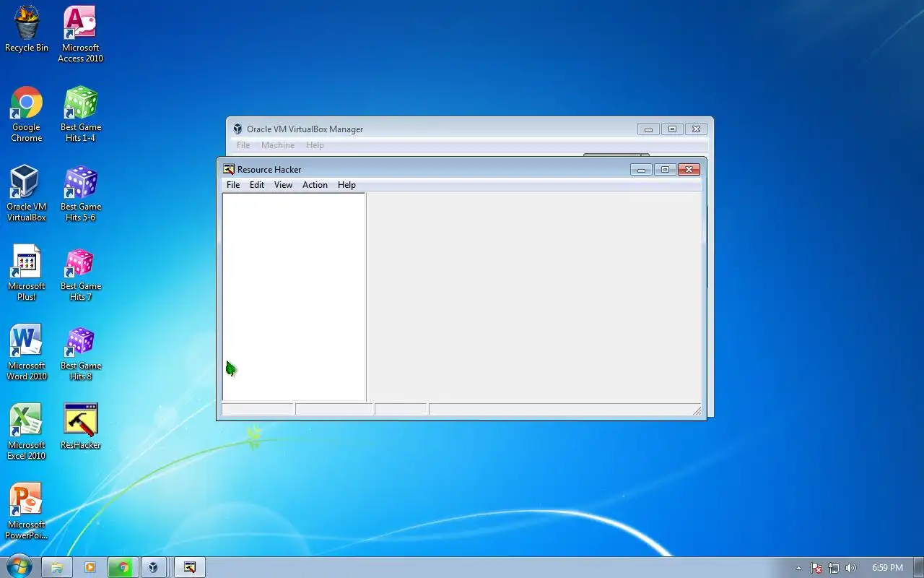
Task: Open VirtualBox Manager Machine menu
Action: (x=278, y=145)
